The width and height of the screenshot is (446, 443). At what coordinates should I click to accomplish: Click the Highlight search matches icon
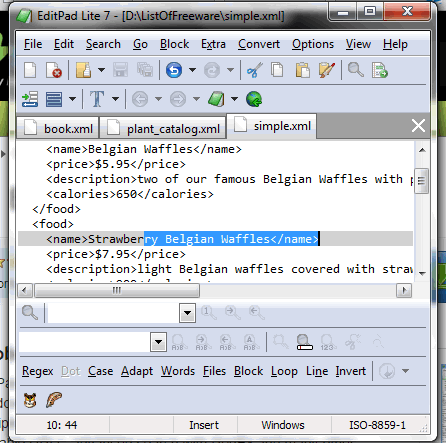coord(304,342)
